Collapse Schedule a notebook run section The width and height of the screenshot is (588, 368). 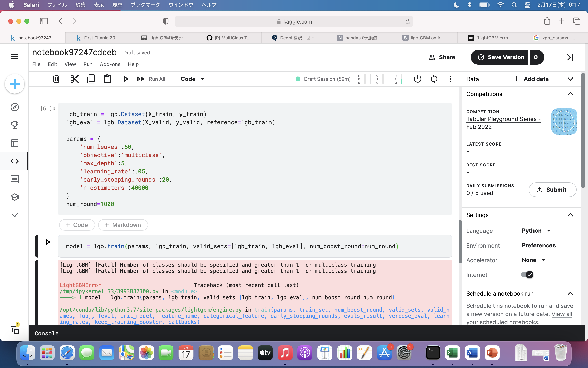coord(570,294)
